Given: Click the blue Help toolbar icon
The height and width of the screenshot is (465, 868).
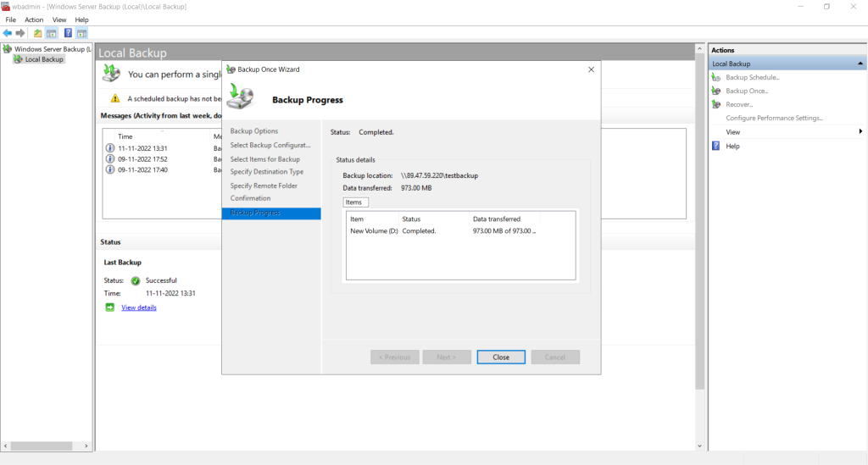Looking at the screenshot, I should (68, 33).
